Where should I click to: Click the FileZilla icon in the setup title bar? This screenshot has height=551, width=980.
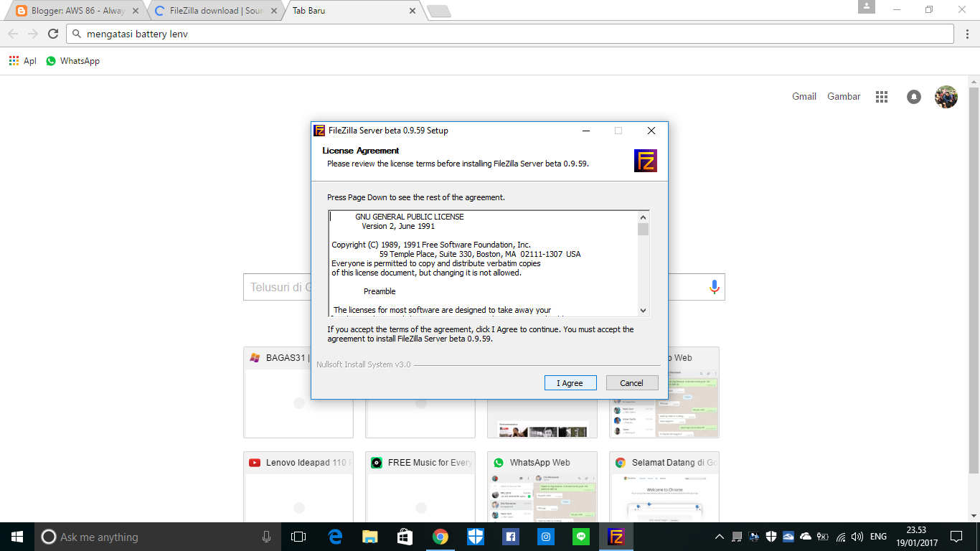click(x=319, y=131)
